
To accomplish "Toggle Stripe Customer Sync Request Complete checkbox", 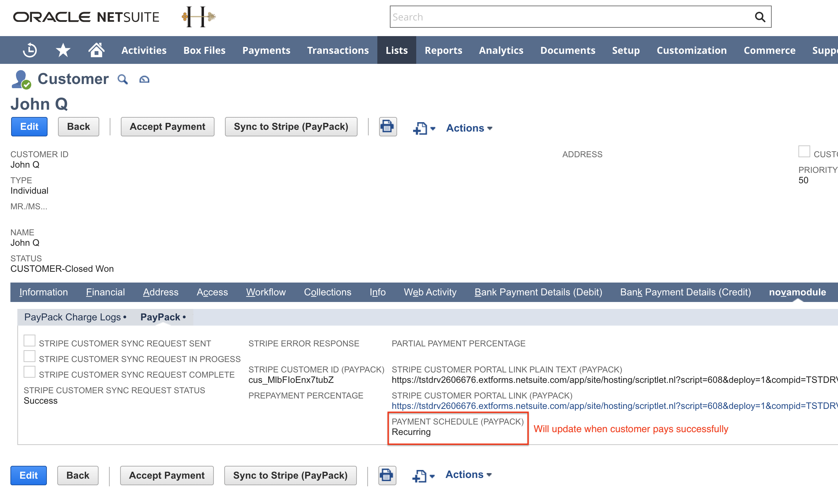I will 30,372.
